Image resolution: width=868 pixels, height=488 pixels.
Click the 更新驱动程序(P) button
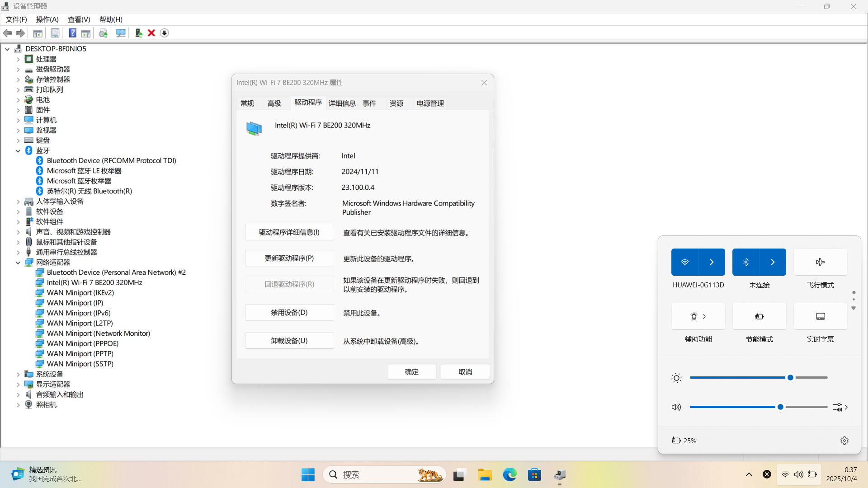pyautogui.click(x=289, y=258)
